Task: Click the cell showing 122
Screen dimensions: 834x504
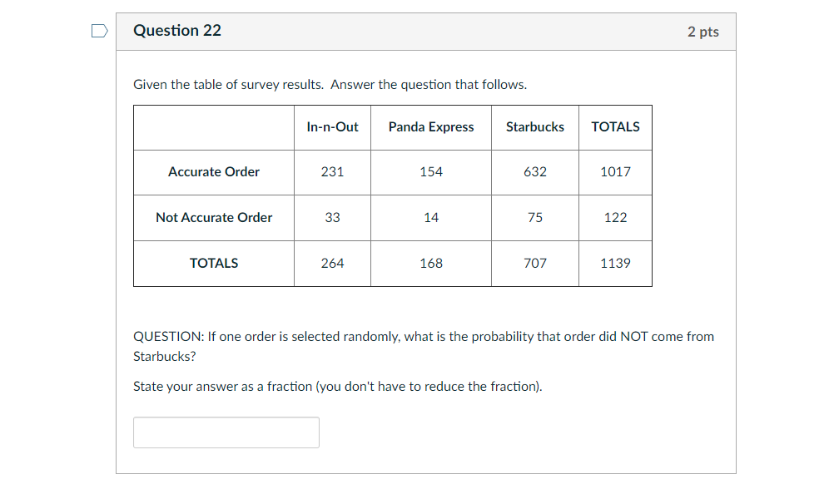Action: pos(615,218)
